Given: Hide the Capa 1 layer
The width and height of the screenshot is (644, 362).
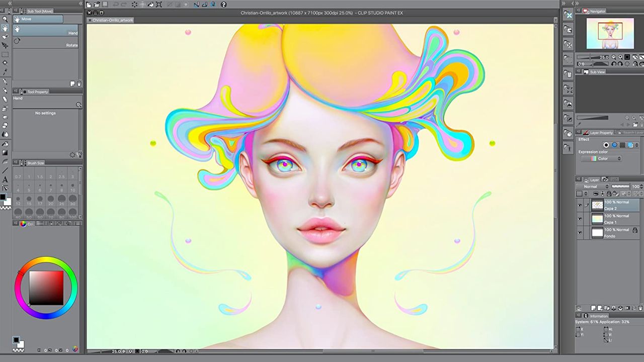Looking at the screenshot, I should point(580,220).
